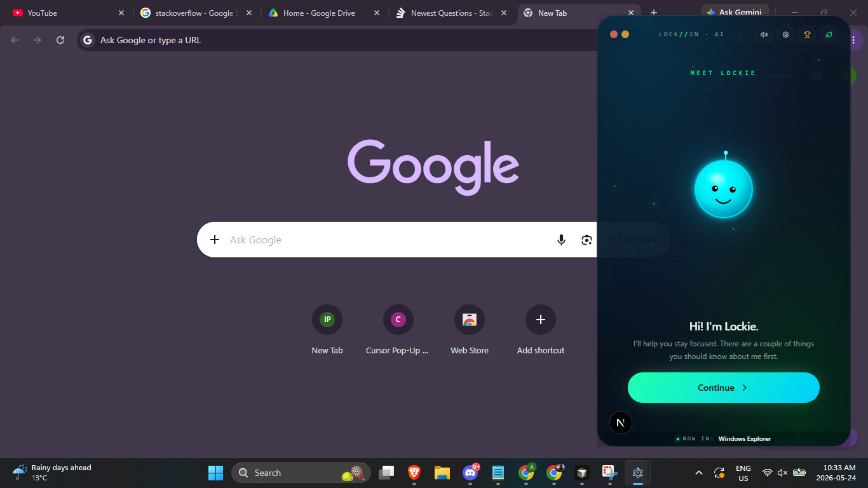
Task: Open the second Chrome icon on taskbar
Action: click(554, 473)
